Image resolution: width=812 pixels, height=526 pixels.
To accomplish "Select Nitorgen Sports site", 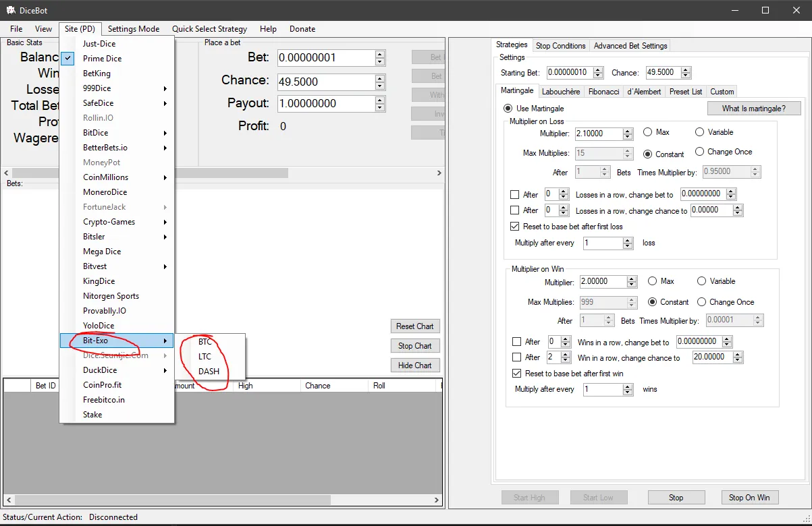I will click(117, 296).
